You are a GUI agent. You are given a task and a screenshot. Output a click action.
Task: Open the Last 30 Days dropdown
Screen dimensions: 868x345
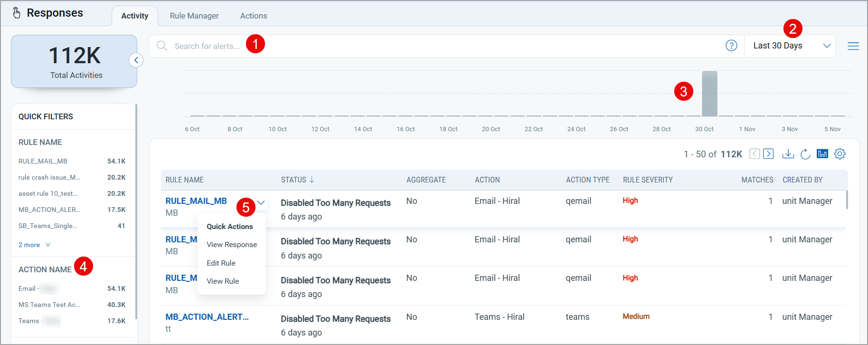coord(790,46)
